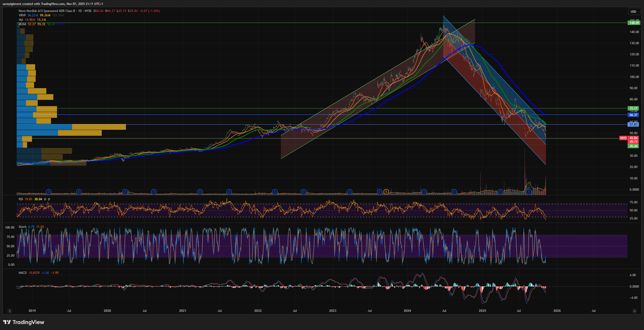Click the A auto-scale icon at bottom-right
Image resolution: width=644 pixels, height=330 pixels.
(x=634, y=311)
